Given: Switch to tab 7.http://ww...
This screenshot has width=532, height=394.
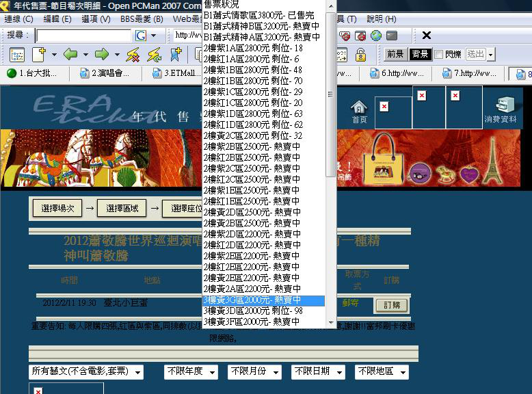Looking at the screenshot, I should point(470,73).
